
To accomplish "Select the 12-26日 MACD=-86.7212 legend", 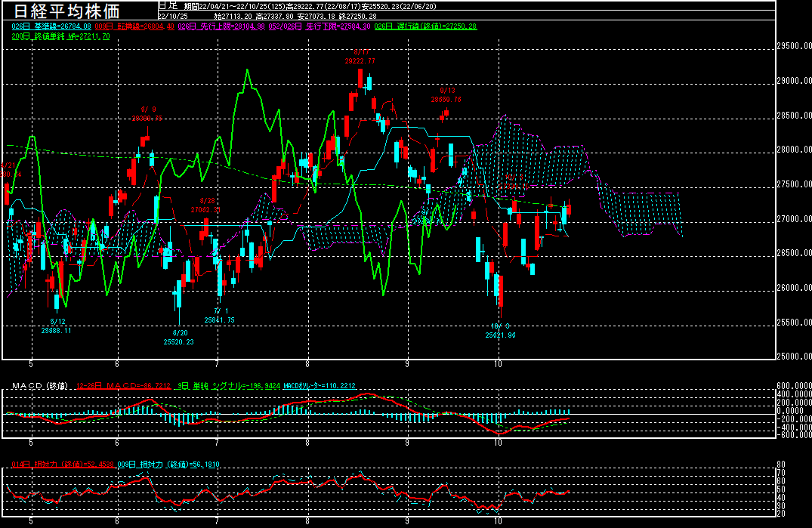I will point(123,386).
